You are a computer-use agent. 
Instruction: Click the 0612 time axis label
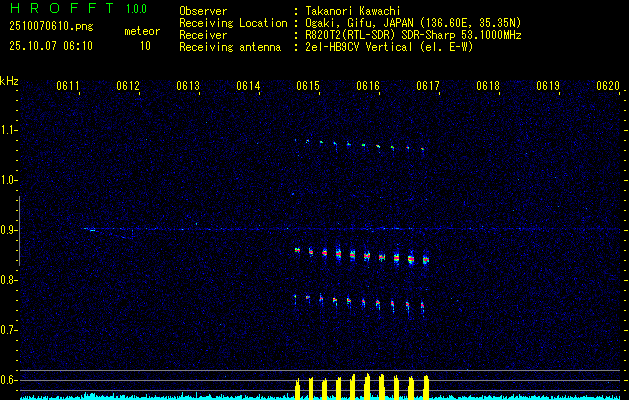[x=128, y=86]
